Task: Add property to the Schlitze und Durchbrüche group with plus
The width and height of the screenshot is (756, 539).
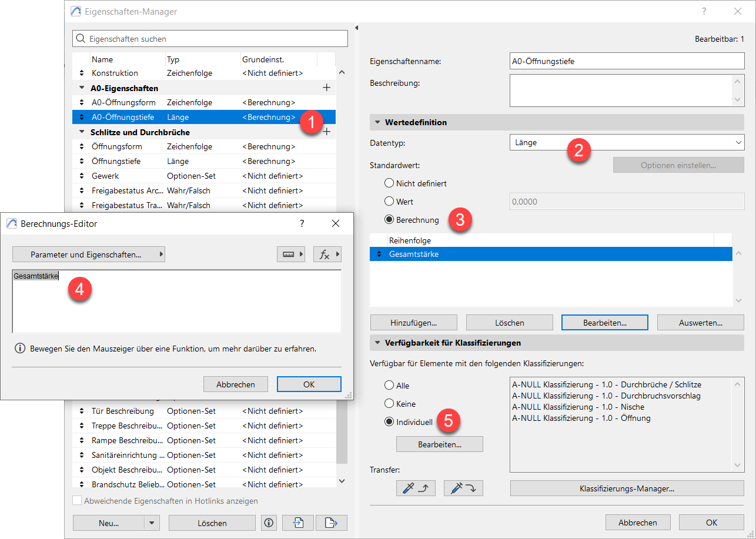Action: (327, 132)
